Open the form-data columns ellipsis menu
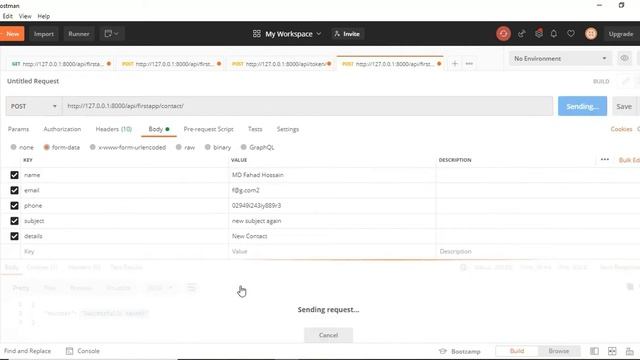 coord(604,160)
